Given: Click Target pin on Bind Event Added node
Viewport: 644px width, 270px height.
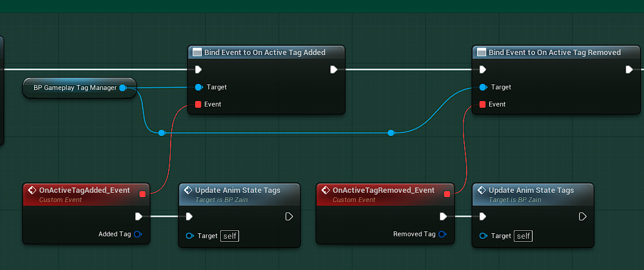Looking at the screenshot, I should click(198, 87).
